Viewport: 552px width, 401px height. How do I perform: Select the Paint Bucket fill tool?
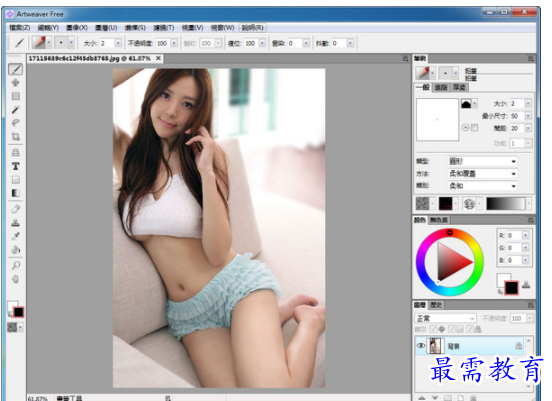15,250
